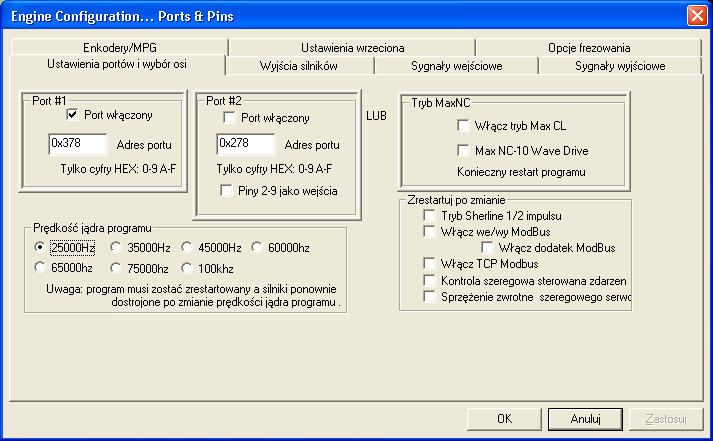Enable Włącz we/wy ModBus checkbox

tap(429, 231)
